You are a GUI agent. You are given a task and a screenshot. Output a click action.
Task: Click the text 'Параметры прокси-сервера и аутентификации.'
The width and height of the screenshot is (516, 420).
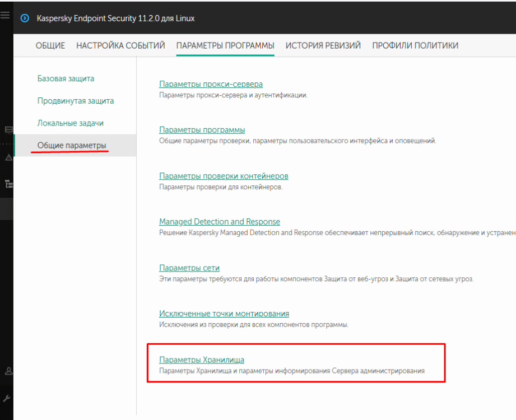click(x=233, y=95)
